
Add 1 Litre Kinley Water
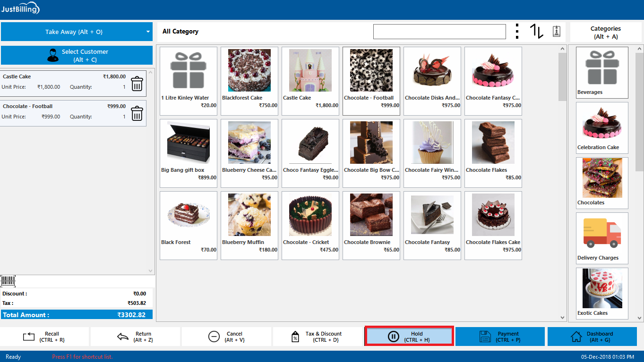coord(189,81)
